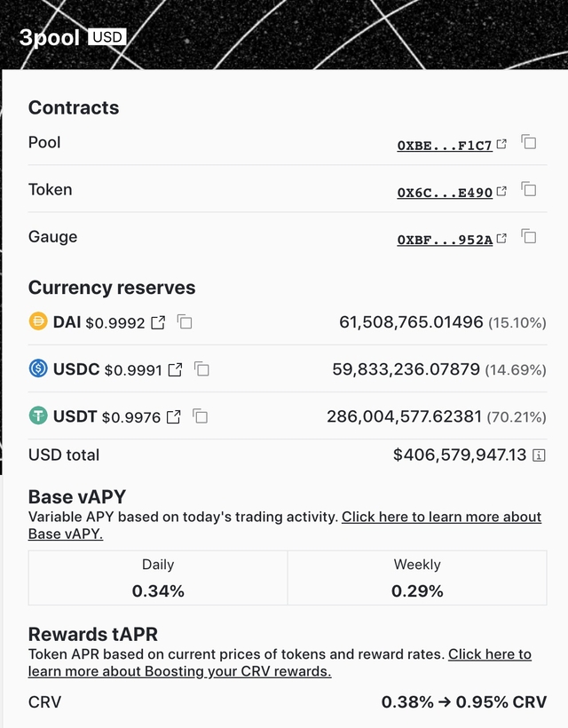Click the USD tag beside 3pool
The height and width of the screenshot is (728, 568).
click(x=107, y=37)
